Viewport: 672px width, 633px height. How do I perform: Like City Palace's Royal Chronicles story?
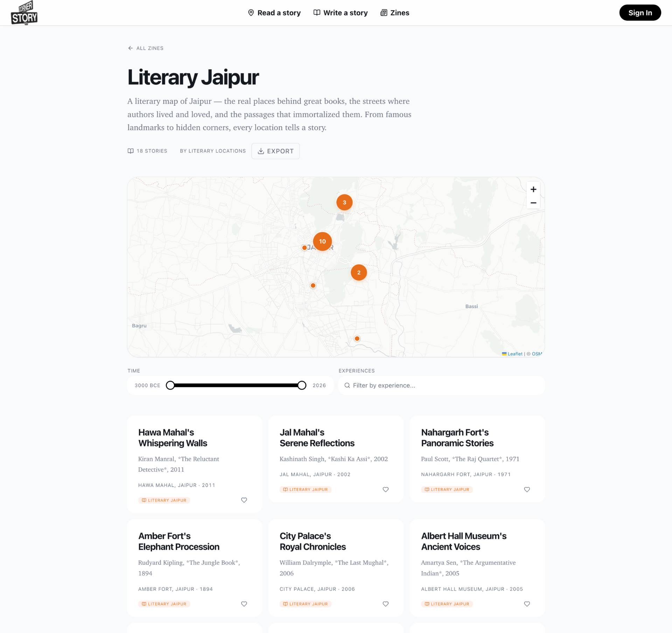tap(386, 604)
